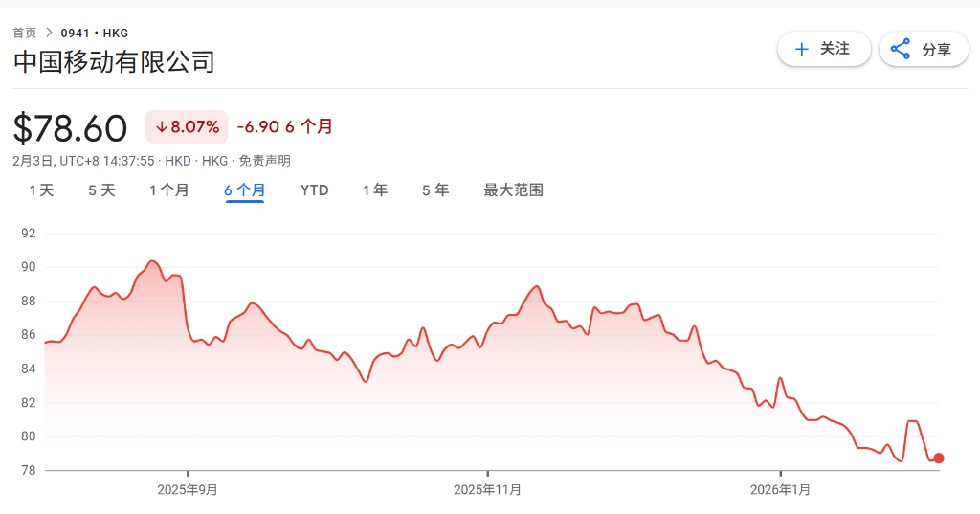Click the plus icon on 关注 button
This screenshot has width=980, height=514.
(x=801, y=49)
